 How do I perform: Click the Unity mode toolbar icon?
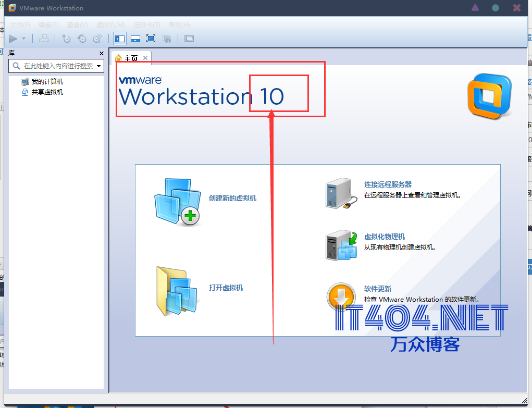pos(167,39)
